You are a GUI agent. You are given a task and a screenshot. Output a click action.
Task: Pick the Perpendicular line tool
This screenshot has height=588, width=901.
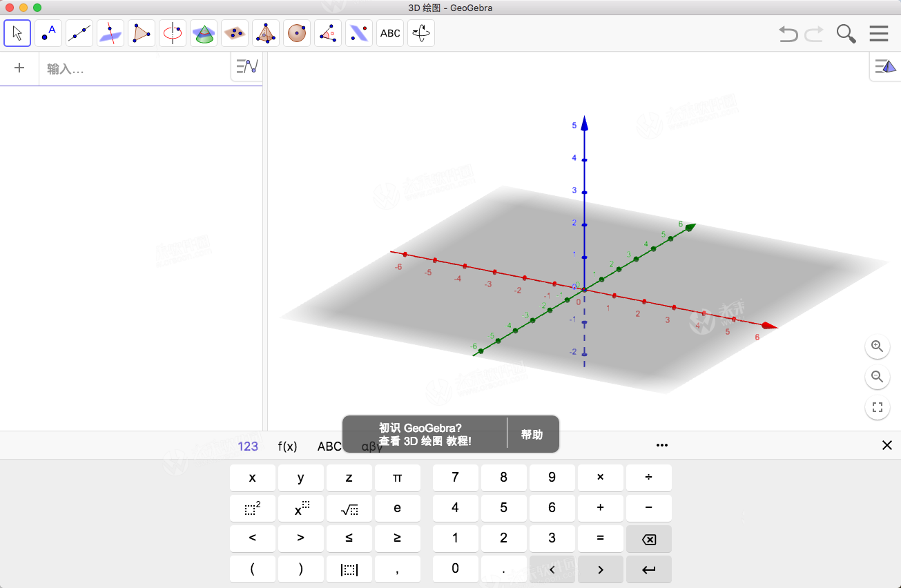(x=110, y=33)
